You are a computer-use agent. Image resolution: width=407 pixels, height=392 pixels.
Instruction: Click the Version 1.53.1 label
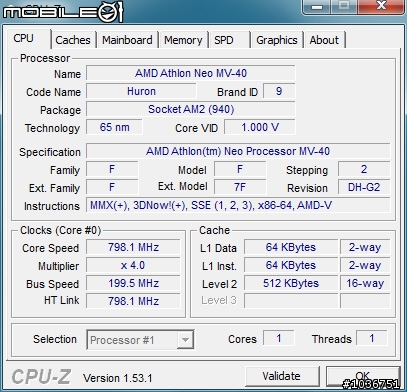pos(118,378)
